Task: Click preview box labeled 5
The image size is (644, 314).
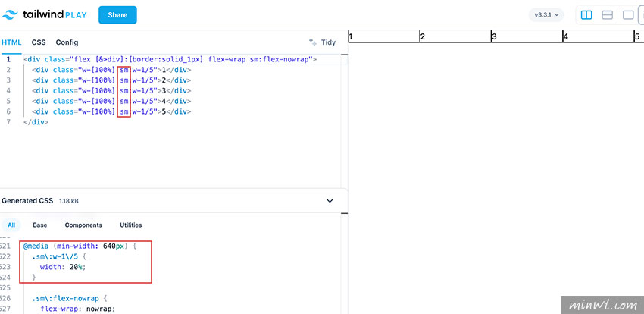Action: coord(639,36)
